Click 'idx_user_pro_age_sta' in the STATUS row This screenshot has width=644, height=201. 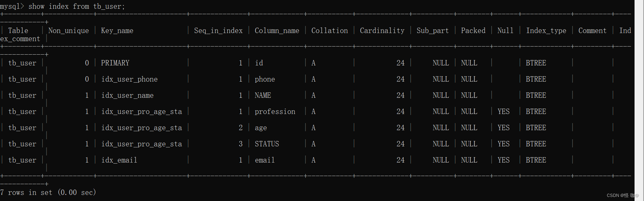pyautogui.click(x=141, y=144)
